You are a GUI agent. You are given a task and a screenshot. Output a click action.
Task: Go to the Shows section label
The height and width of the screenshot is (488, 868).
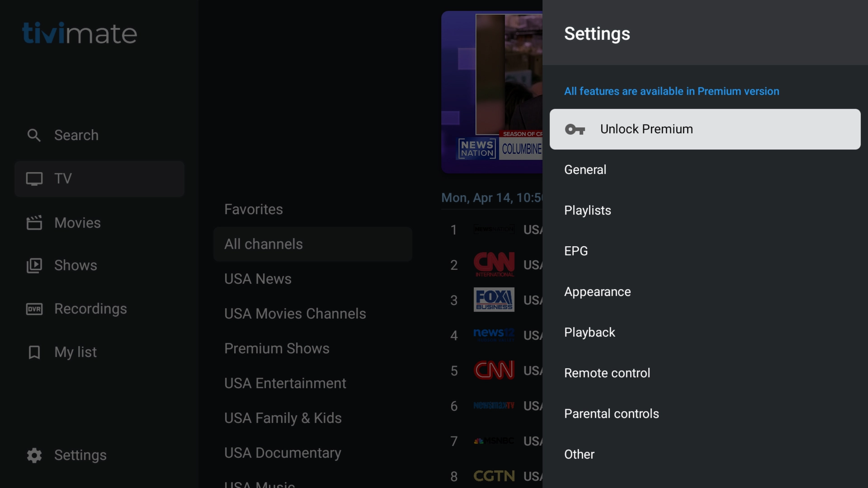coord(75,265)
